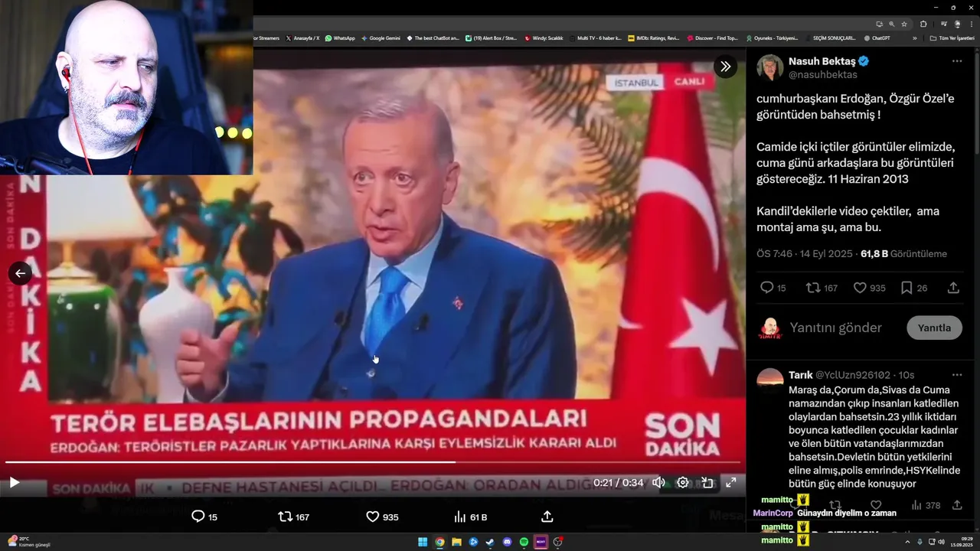Open more options for Nasuh Bektaş tweet

(x=957, y=61)
